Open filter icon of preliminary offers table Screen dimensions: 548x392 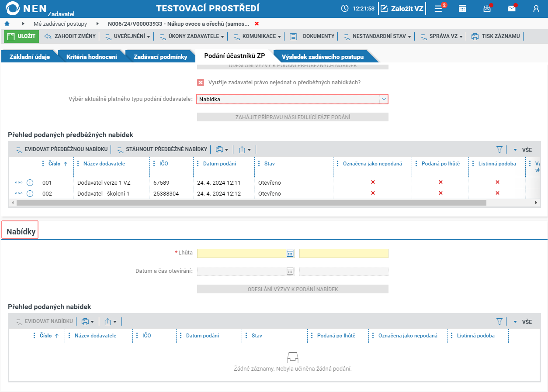click(x=499, y=150)
